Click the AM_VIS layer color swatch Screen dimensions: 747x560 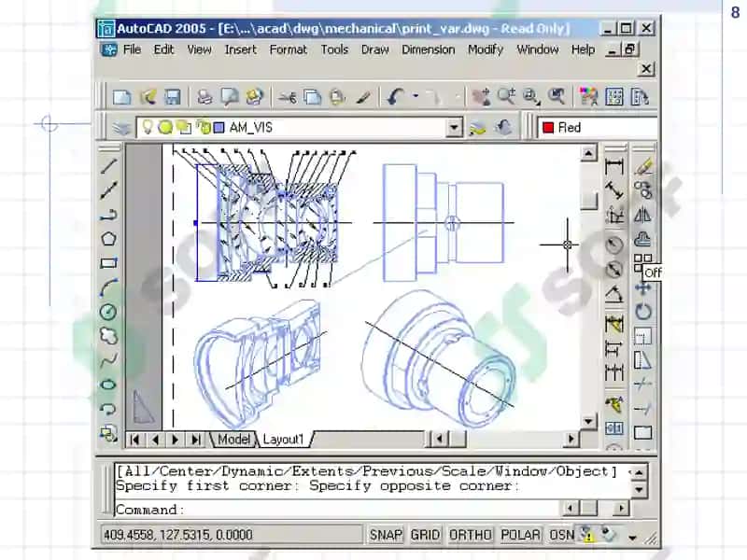[218, 128]
